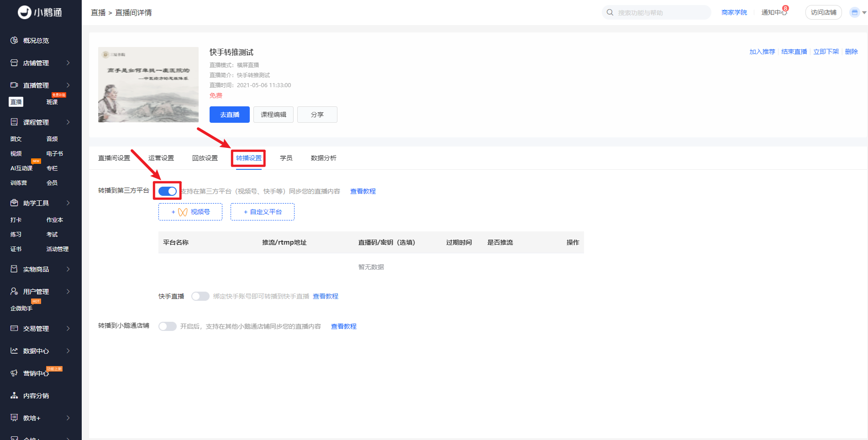
Task: Click 加入推荐 link
Action: point(762,52)
